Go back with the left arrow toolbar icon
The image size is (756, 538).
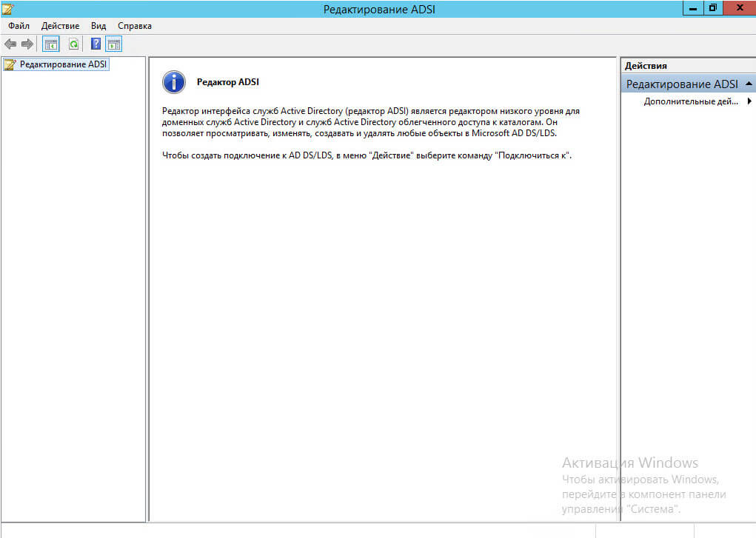(10, 44)
